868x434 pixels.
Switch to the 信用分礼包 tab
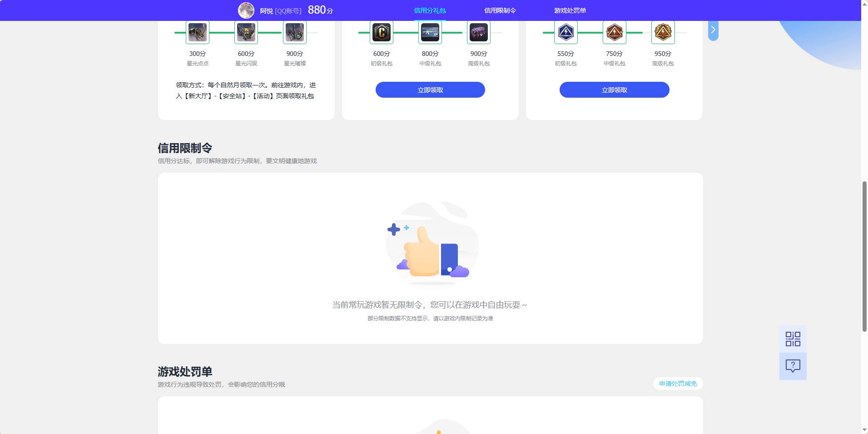[430, 10]
